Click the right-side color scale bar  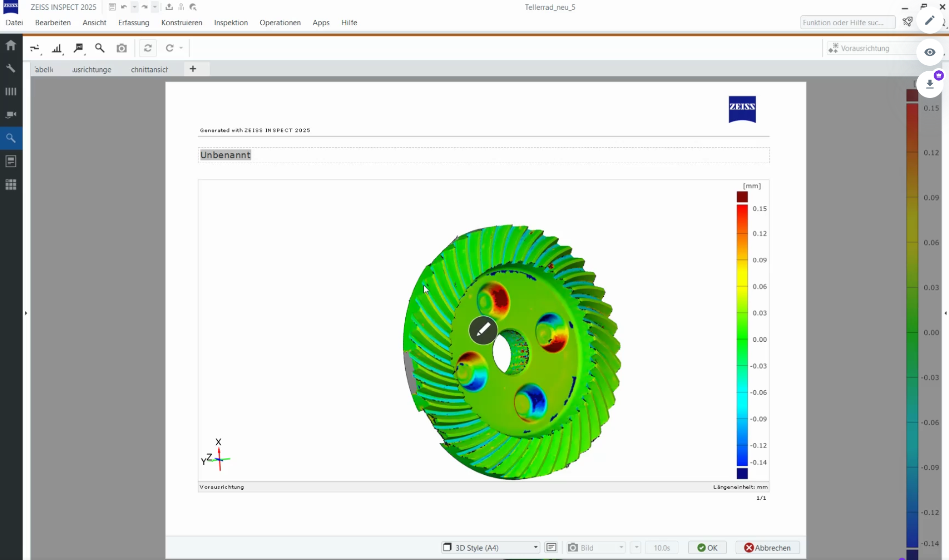pos(912,324)
